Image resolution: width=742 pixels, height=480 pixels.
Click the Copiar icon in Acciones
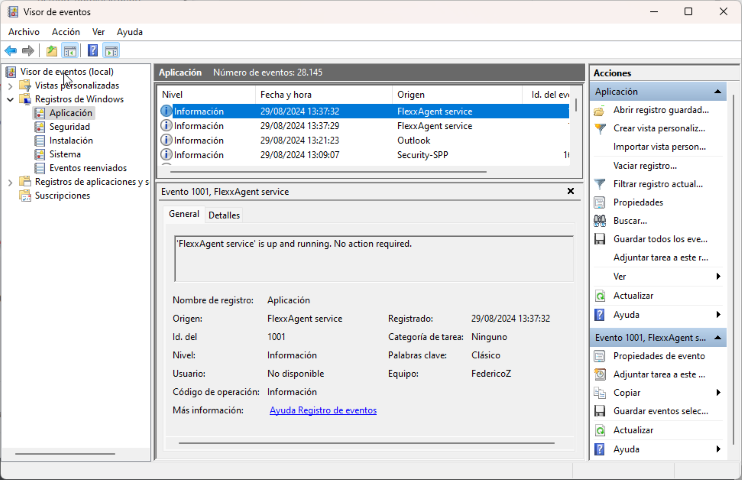coord(600,393)
